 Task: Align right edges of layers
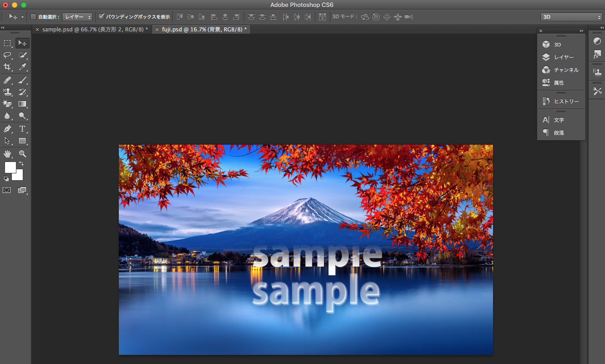(236, 17)
